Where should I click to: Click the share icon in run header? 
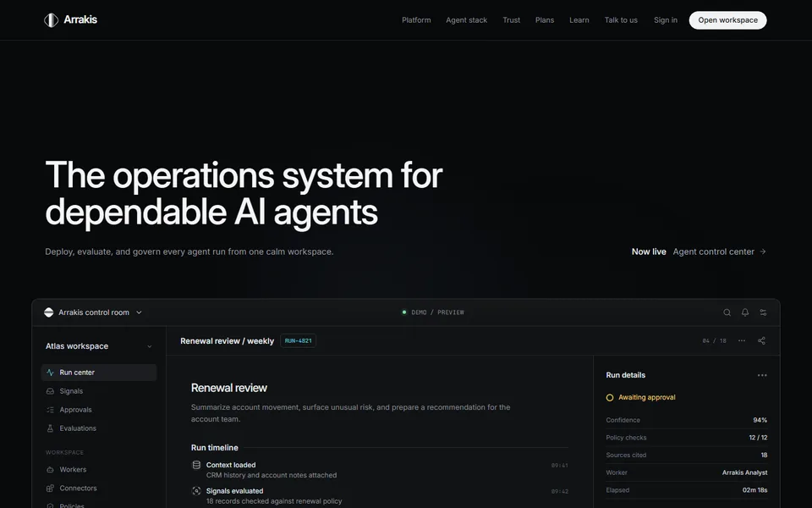[761, 340]
